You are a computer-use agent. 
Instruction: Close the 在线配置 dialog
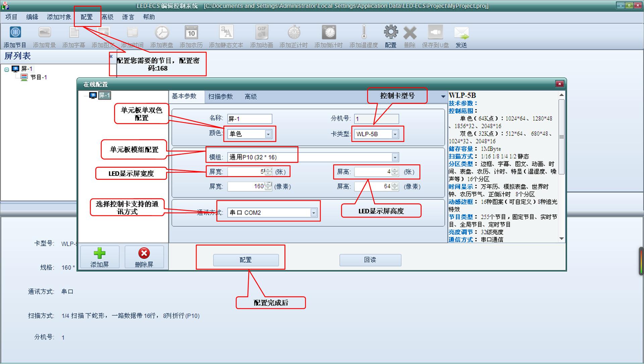pos(559,84)
